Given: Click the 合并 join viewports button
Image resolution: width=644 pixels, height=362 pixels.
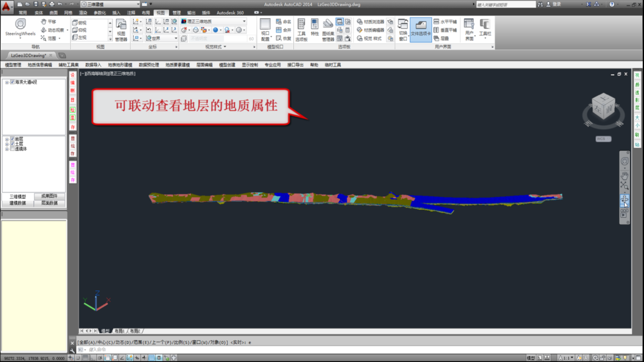Looking at the screenshot, I should pos(283,30).
